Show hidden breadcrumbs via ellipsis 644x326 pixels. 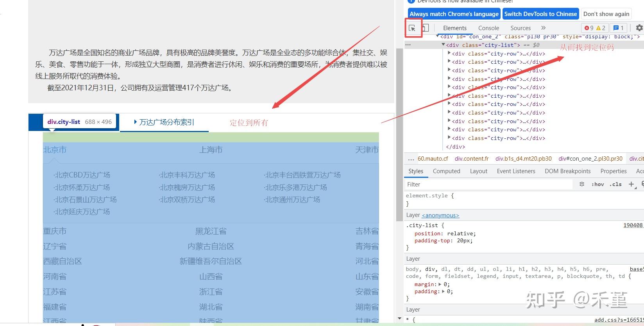coord(410,159)
